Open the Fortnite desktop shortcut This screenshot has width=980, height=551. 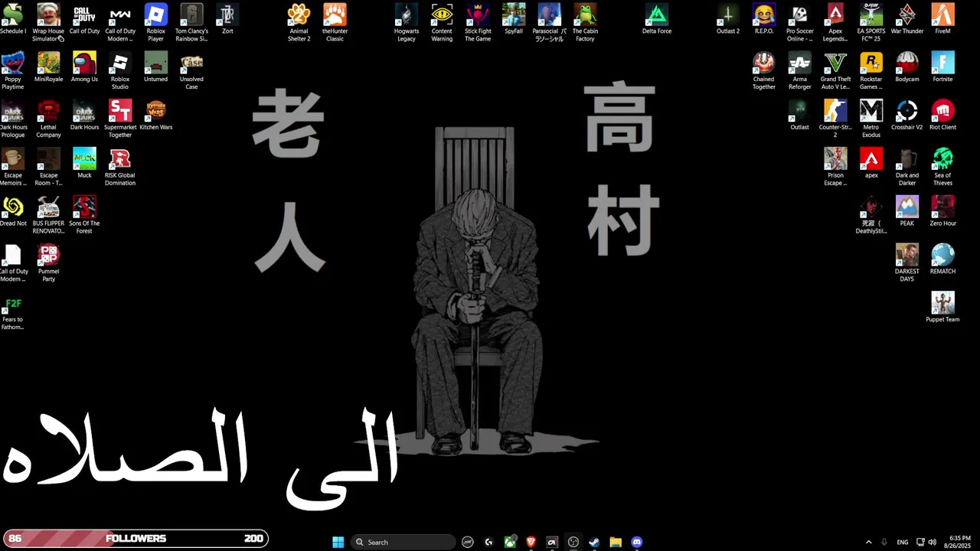(942, 67)
